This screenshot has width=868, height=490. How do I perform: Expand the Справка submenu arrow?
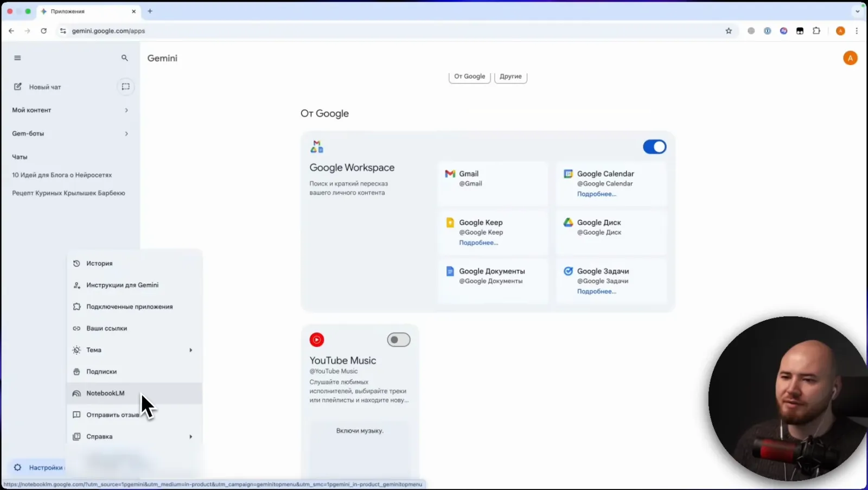190,437
